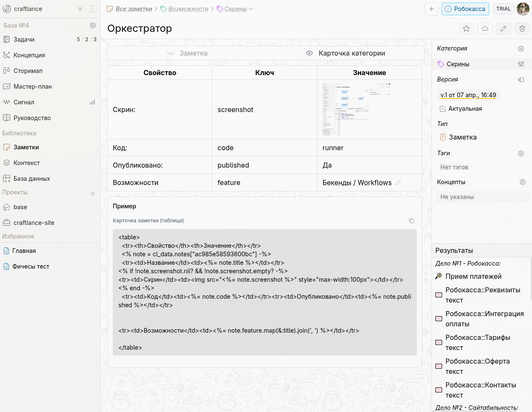Click the cloud icon in note header
This screenshot has height=412, width=532.
click(x=485, y=28)
